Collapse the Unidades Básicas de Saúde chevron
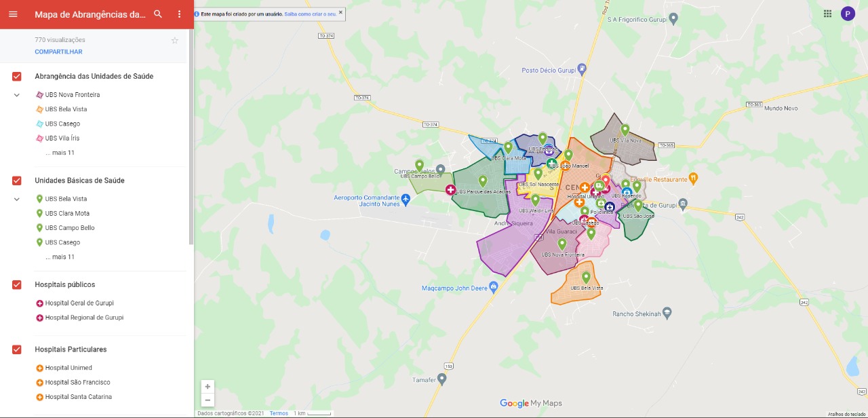The image size is (868, 418). coord(17,199)
